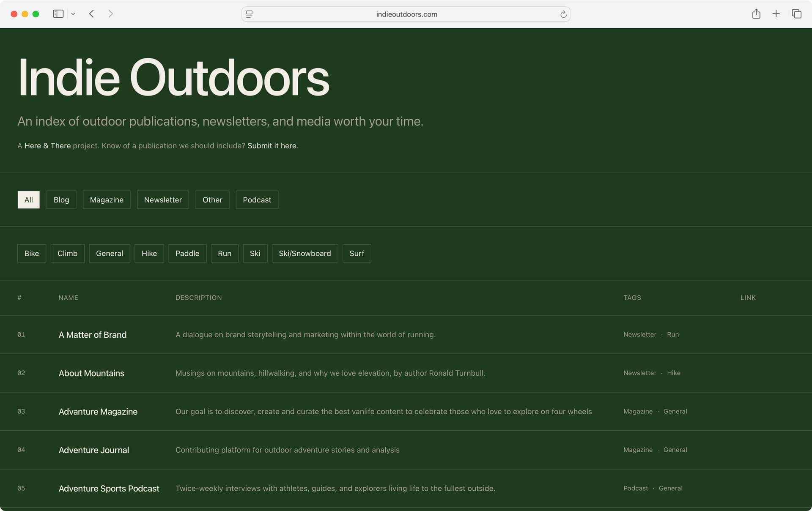The image size is (812, 511).
Task: Switch to the Blog filter
Action: coord(61,199)
